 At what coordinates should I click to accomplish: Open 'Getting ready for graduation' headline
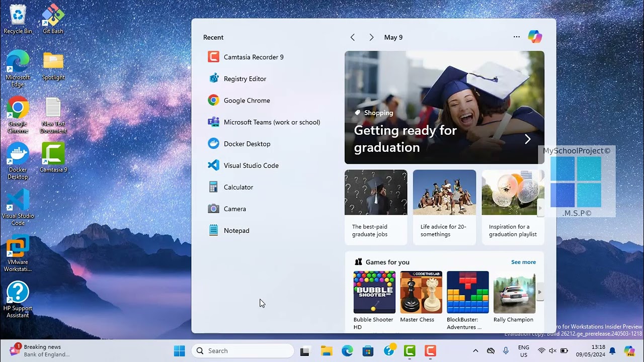pyautogui.click(x=405, y=139)
